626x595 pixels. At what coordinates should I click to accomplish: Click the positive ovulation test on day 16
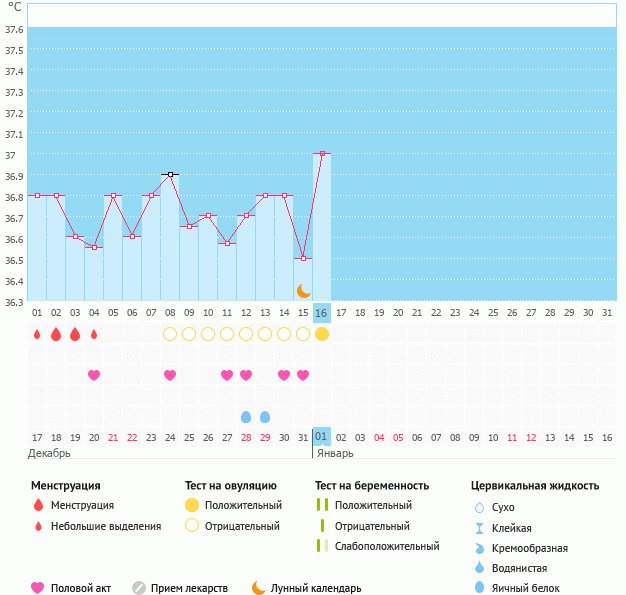tap(322, 334)
